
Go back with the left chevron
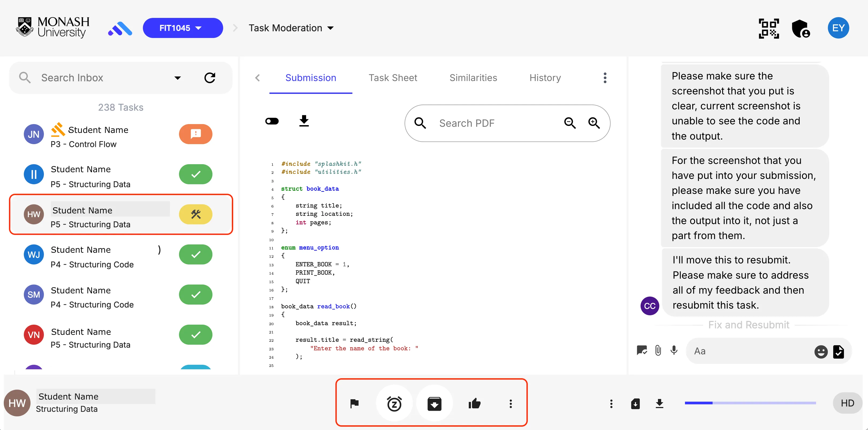point(257,78)
